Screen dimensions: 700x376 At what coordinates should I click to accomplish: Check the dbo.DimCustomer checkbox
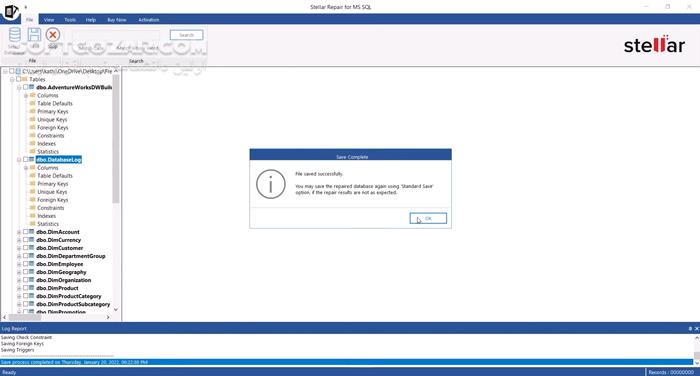pyautogui.click(x=25, y=248)
